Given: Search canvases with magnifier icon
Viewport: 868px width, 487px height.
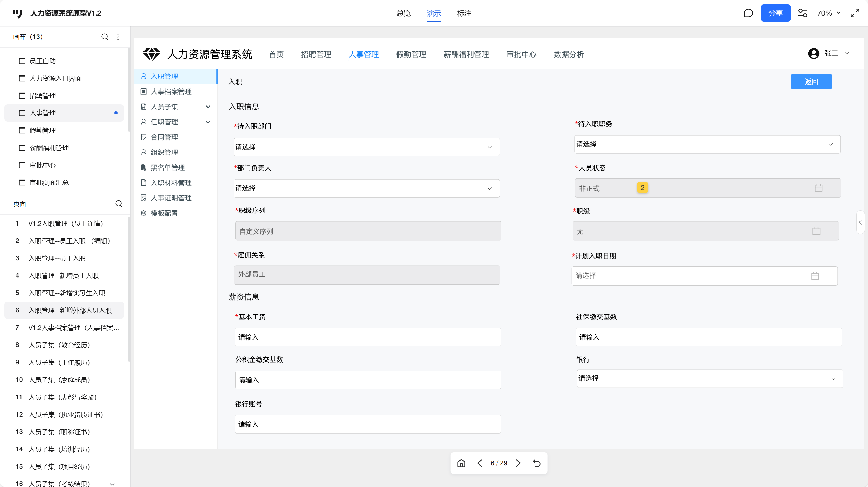Looking at the screenshot, I should click(x=105, y=37).
